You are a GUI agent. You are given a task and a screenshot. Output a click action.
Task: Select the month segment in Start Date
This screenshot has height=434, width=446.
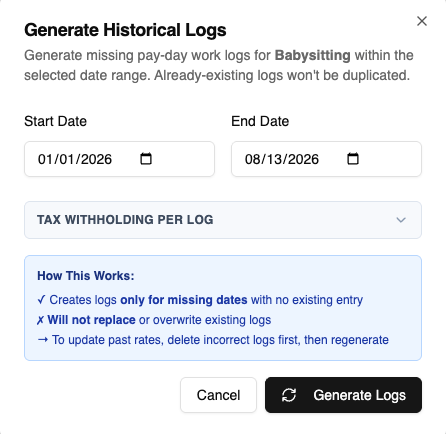coord(45,159)
